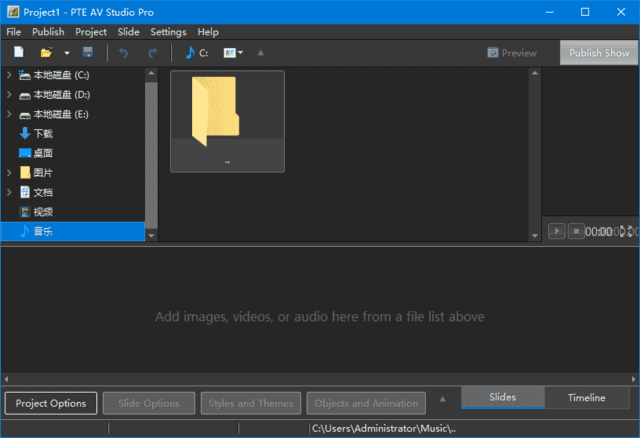Open the parent folder thumbnail
The width and height of the screenshot is (640, 438).
tap(227, 120)
